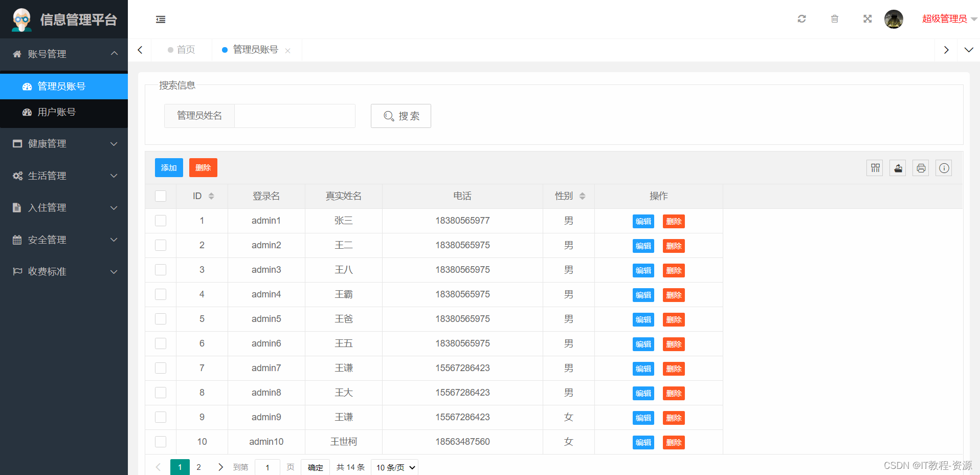Screen dimensions: 980x475
Task: Check the checkbox for admin7 row
Action: (161, 368)
